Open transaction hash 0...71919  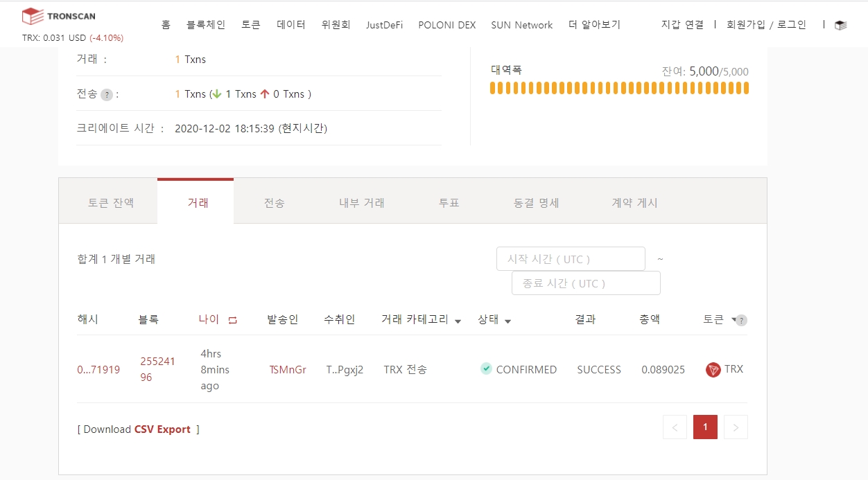98,370
